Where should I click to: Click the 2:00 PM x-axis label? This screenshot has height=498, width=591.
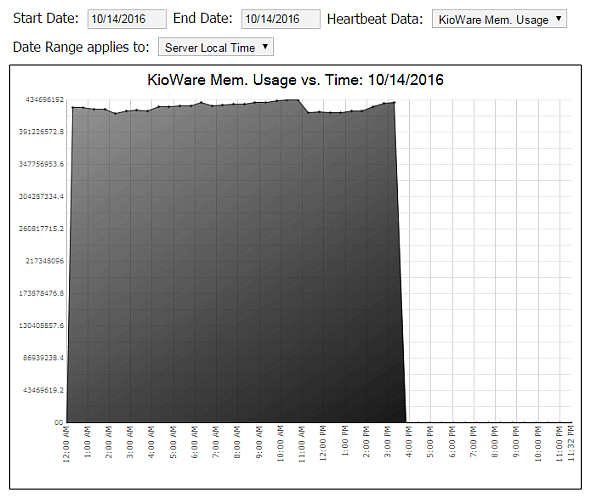tap(366, 442)
